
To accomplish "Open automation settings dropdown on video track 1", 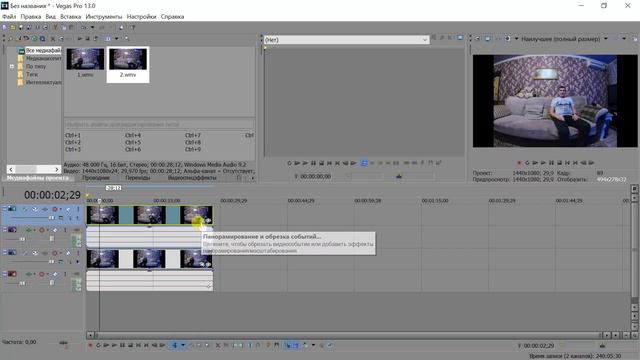I will [60, 209].
